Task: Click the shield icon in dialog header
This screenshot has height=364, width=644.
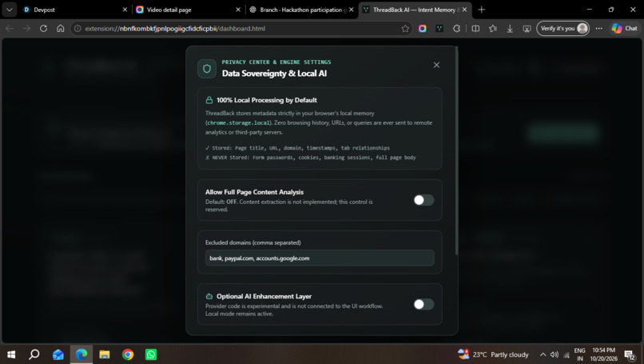Action: point(207,69)
